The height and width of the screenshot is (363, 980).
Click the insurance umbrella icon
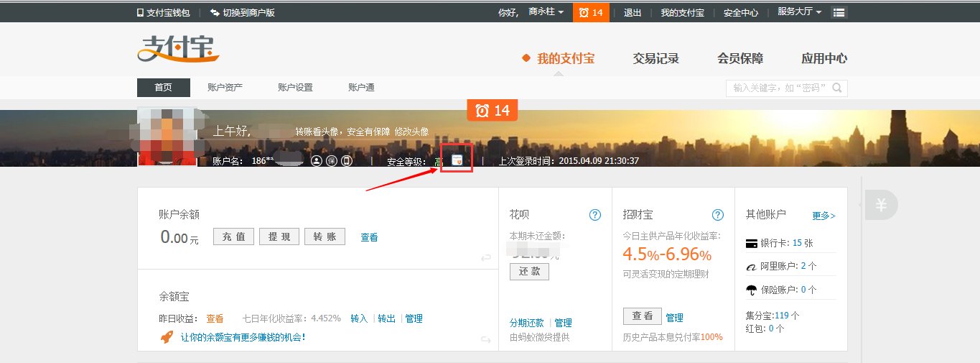tap(752, 290)
